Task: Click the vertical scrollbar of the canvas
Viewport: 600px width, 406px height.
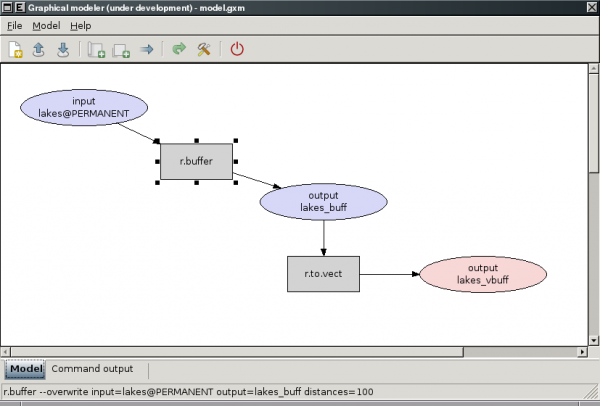Action: point(593,200)
